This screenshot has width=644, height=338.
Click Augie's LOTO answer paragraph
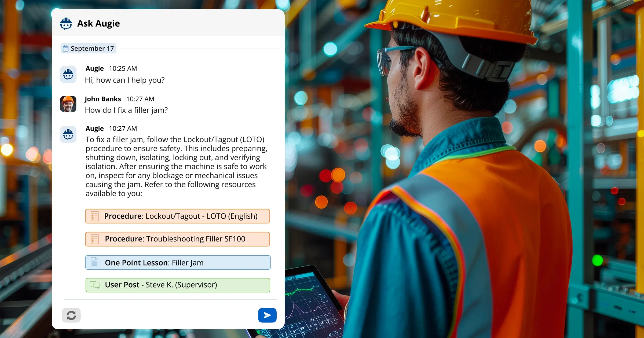176,167
